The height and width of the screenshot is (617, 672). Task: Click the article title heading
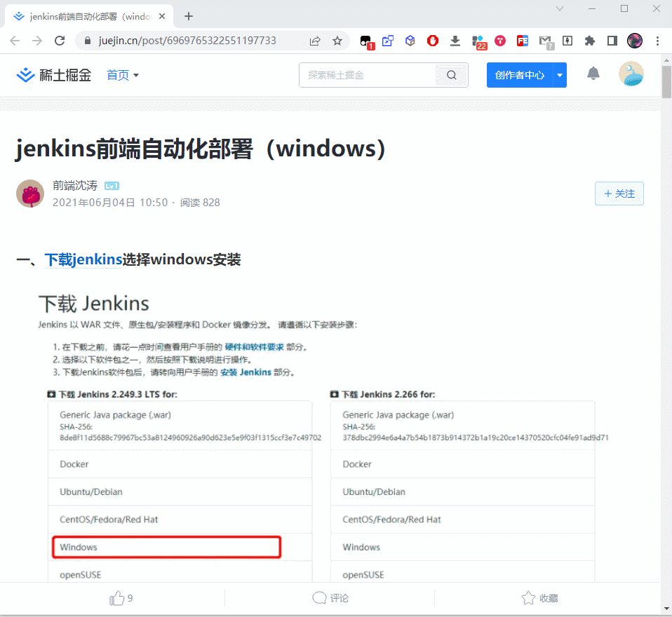pyautogui.click(x=201, y=149)
